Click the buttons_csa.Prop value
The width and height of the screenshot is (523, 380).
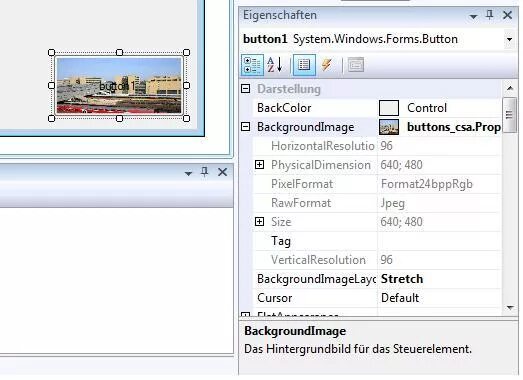click(454, 127)
